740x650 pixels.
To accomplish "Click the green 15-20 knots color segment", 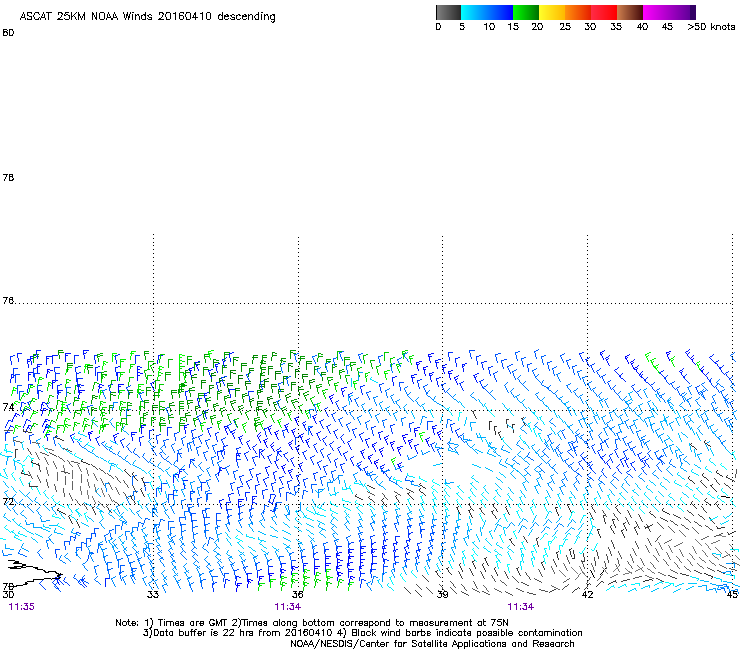I will click(526, 13).
